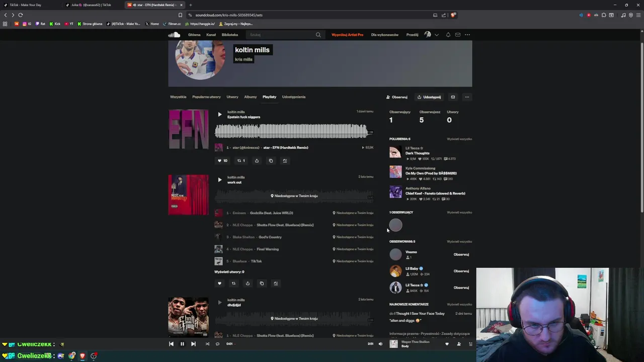
Task: Follow koltin mills with Obserwuj button
Action: (397, 97)
